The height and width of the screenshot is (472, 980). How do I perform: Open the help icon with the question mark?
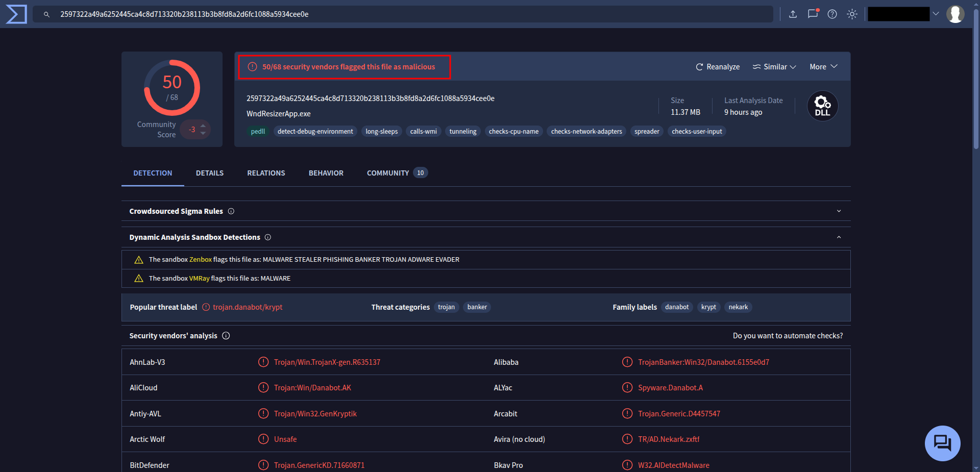[x=832, y=14]
